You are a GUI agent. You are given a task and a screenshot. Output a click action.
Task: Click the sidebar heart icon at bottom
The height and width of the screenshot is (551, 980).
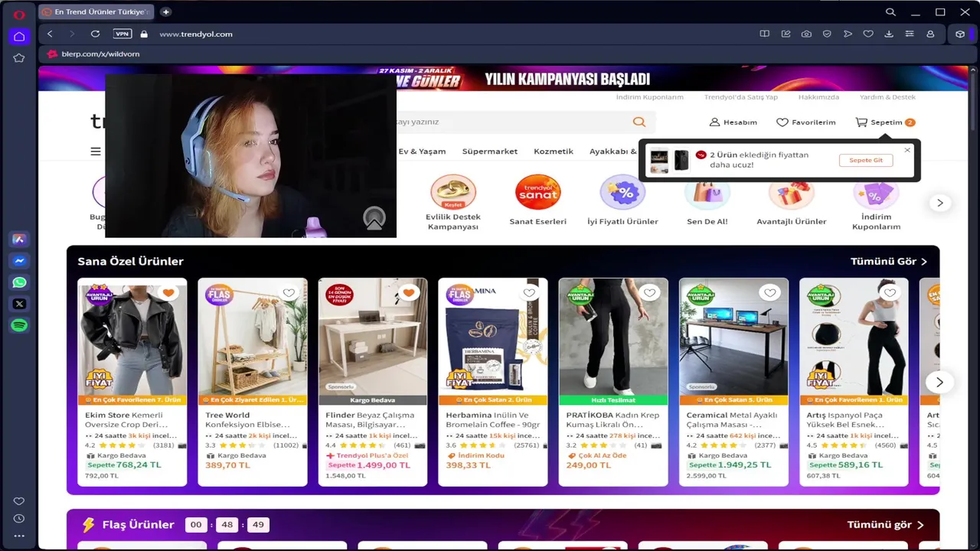click(x=19, y=501)
